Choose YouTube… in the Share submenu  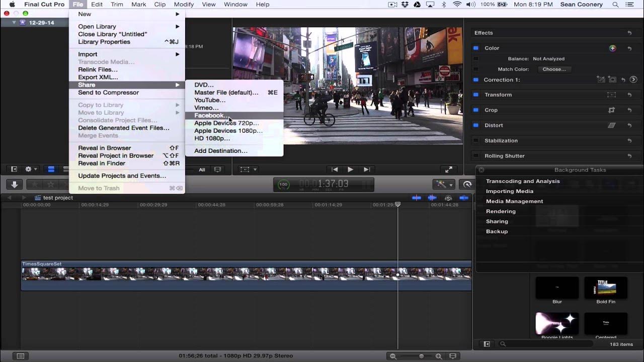tap(234, 100)
